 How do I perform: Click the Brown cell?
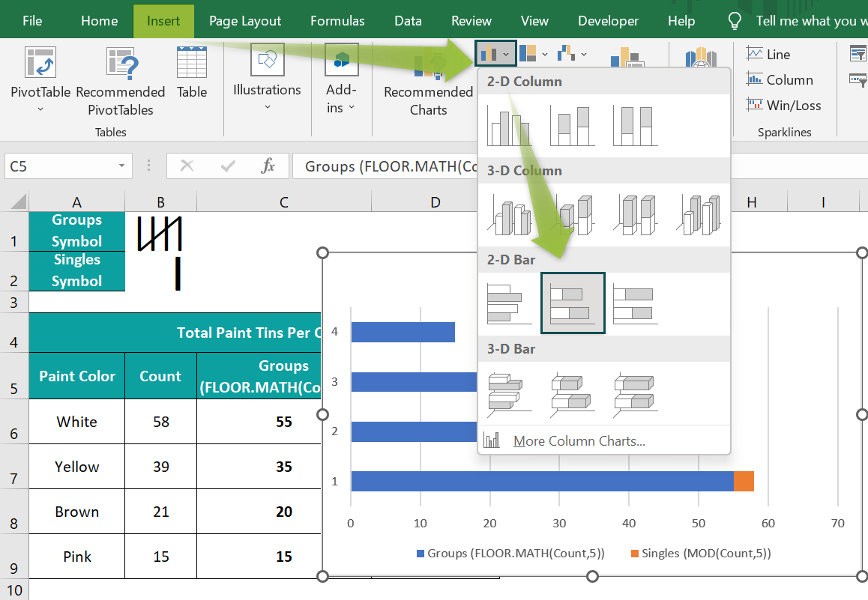click(77, 512)
